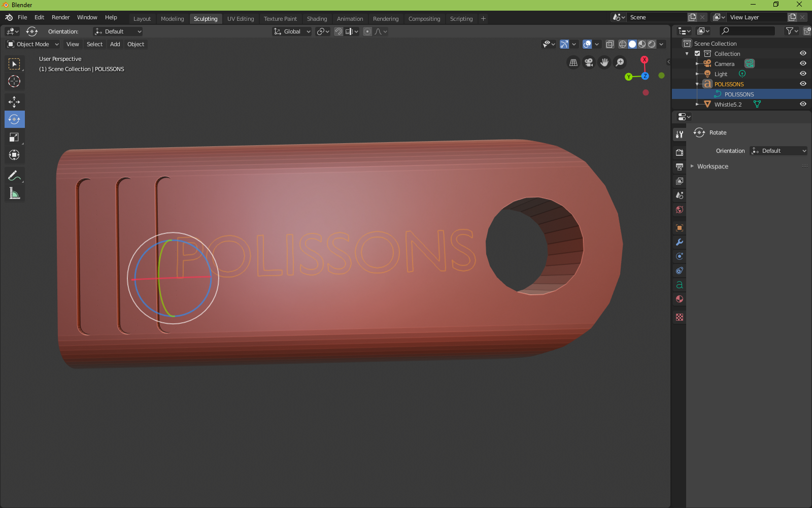Select the Rotate tool in the toolbar
The height and width of the screenshot is (508, 812).
click(x=14, y=119)
